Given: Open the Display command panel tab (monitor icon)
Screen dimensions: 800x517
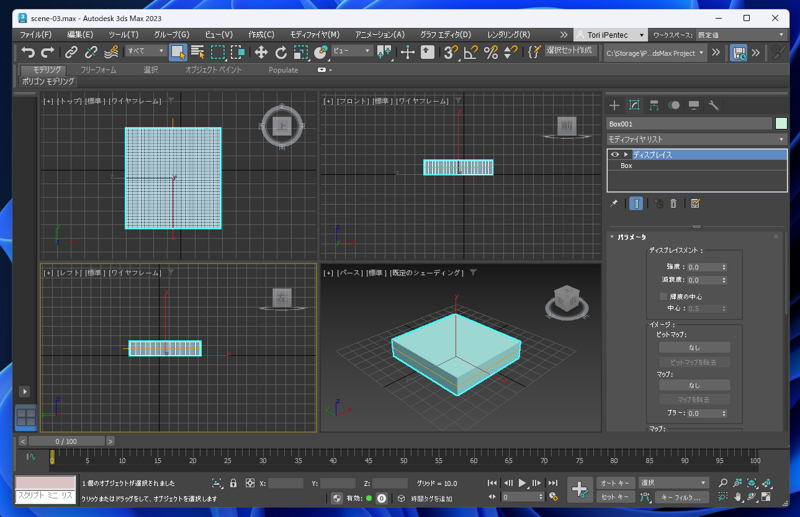Looking at the screenshot, I should click(x=694, y=106).
